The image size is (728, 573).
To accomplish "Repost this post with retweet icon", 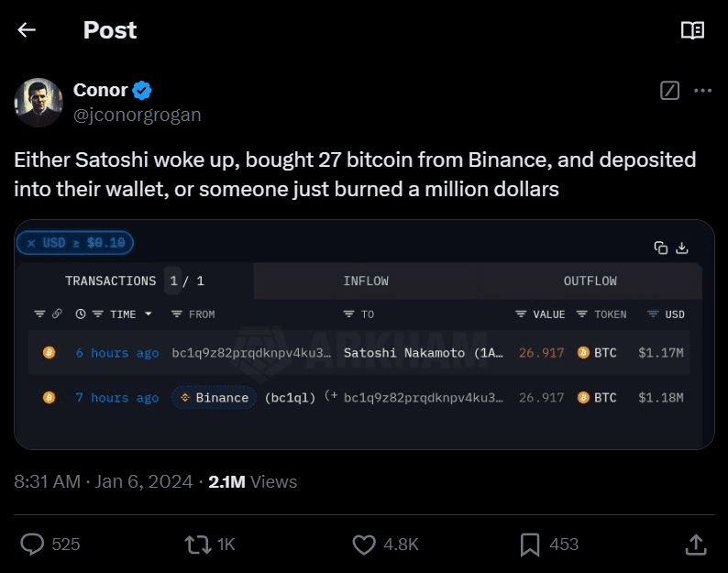I will pyautogui.click(x=197, y=545).
